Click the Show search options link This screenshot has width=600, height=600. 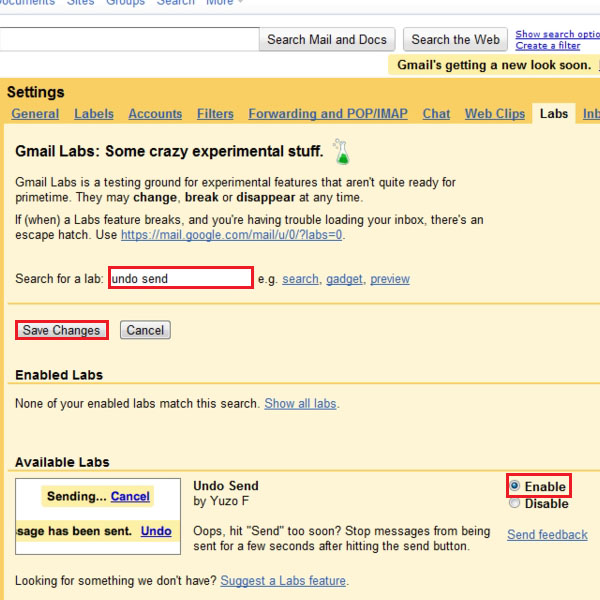(558, 34)
